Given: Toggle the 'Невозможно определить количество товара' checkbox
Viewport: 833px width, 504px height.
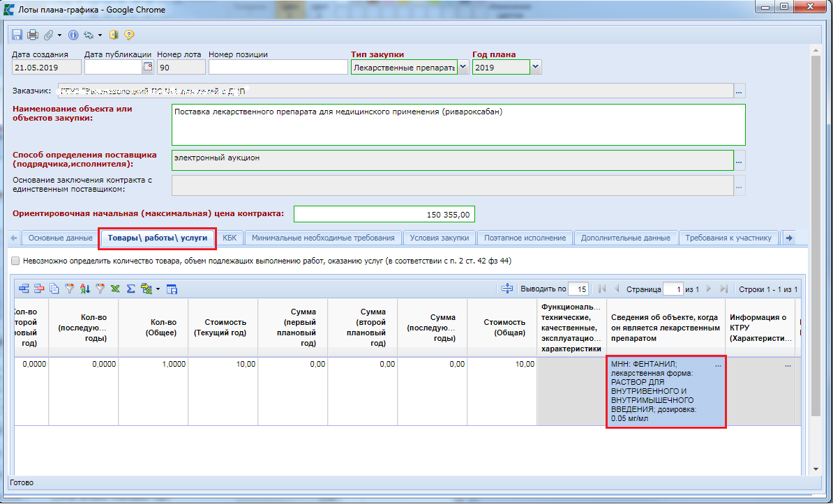Looking at the screenshot, I should coord(16,261).
